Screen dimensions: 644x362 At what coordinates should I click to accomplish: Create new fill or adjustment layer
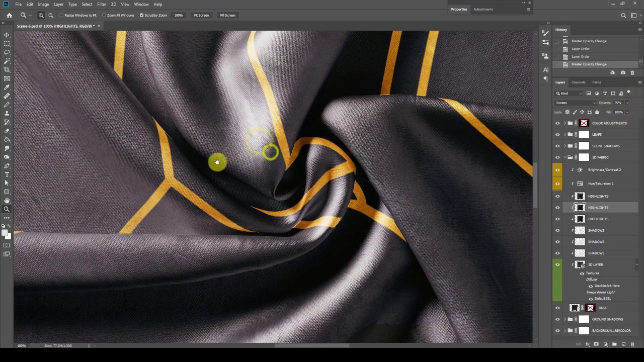(605, 344)
